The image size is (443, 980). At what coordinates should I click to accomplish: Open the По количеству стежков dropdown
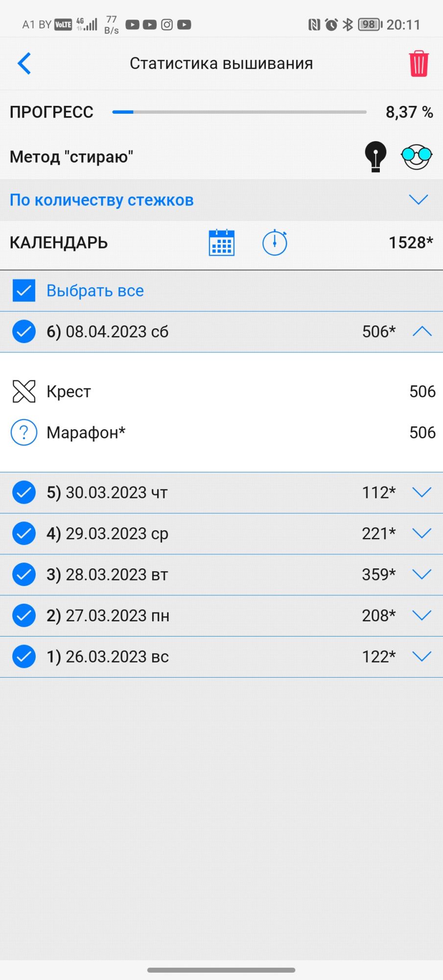418,200
